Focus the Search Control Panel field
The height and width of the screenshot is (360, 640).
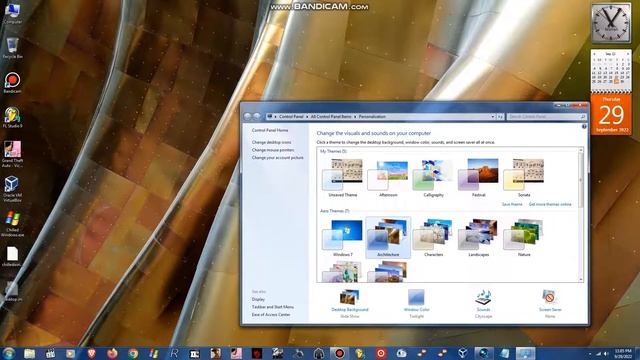click(547, 117)
